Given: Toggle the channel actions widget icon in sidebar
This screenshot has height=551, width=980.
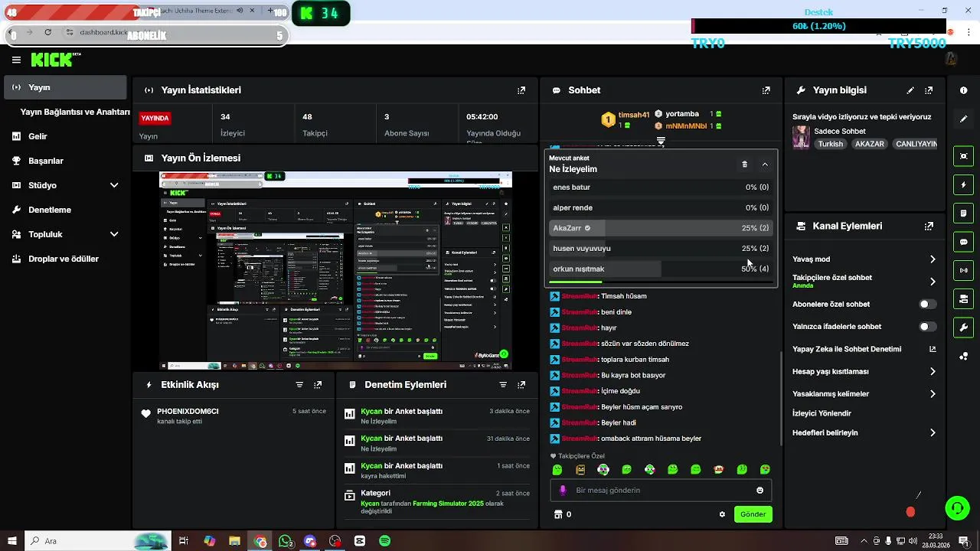Looking at the screenshot, I should pos(963,298).
